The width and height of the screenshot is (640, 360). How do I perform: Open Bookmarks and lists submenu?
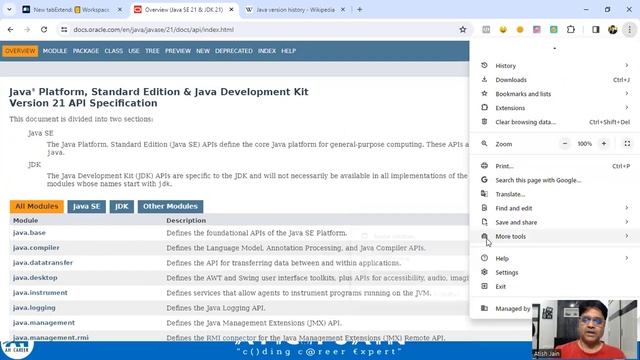[555, 94]
